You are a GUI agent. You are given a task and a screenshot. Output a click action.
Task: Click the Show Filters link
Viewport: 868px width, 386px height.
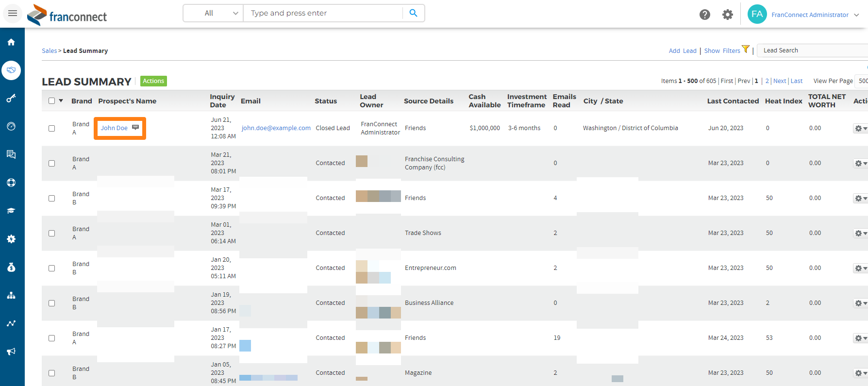[722, 50]
